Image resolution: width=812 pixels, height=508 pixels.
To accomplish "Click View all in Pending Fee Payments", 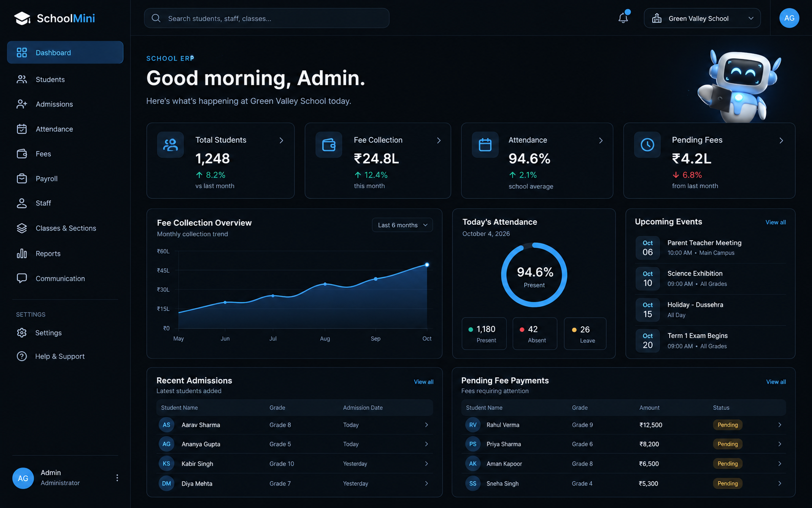I will (x=776, y=382).
